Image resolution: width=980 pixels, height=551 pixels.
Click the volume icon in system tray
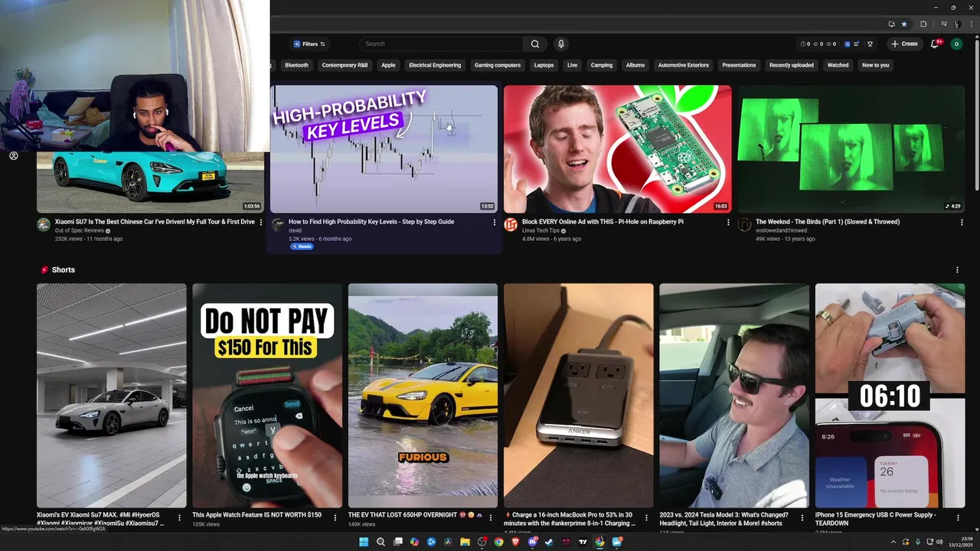point(941,542)
